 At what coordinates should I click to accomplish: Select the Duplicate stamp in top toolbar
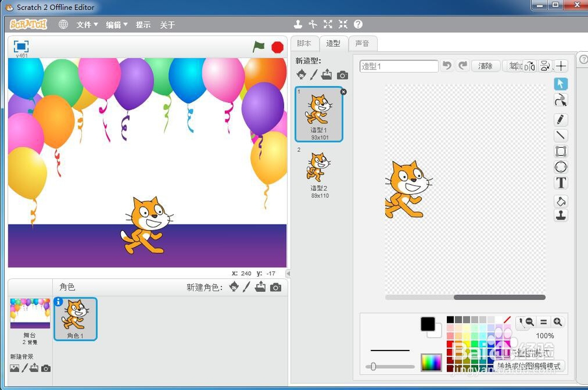pyautogui.click(x=298, y=24)
